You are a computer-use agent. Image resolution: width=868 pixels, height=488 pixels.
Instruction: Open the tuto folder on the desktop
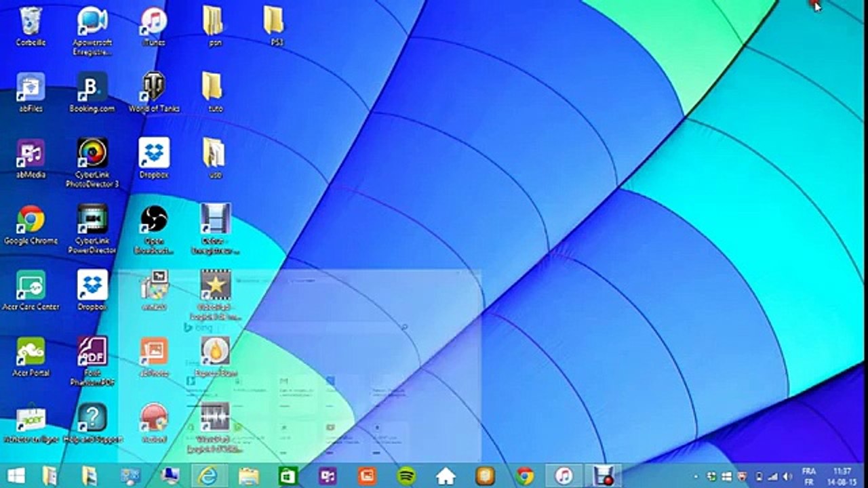[x=215, y=92]
